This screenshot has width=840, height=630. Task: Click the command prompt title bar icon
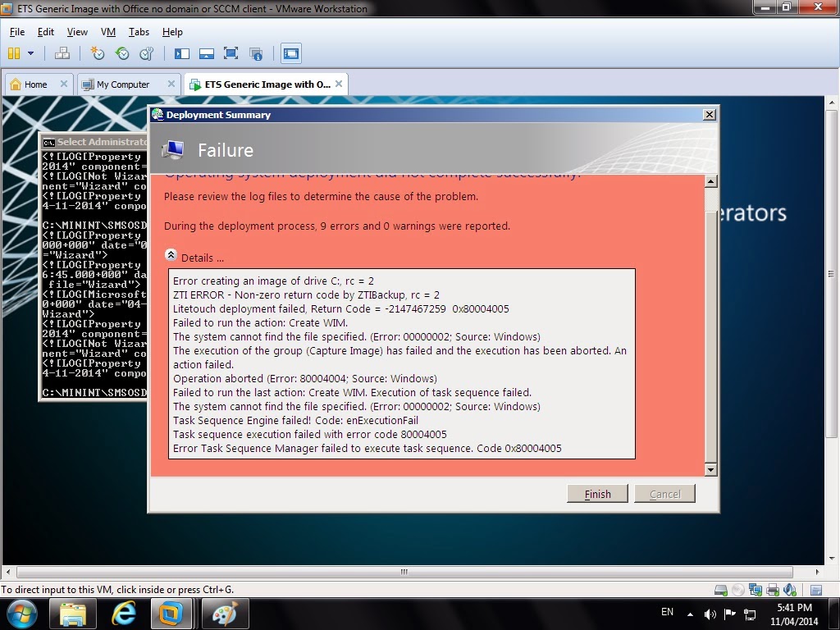(x=48, y=143)
